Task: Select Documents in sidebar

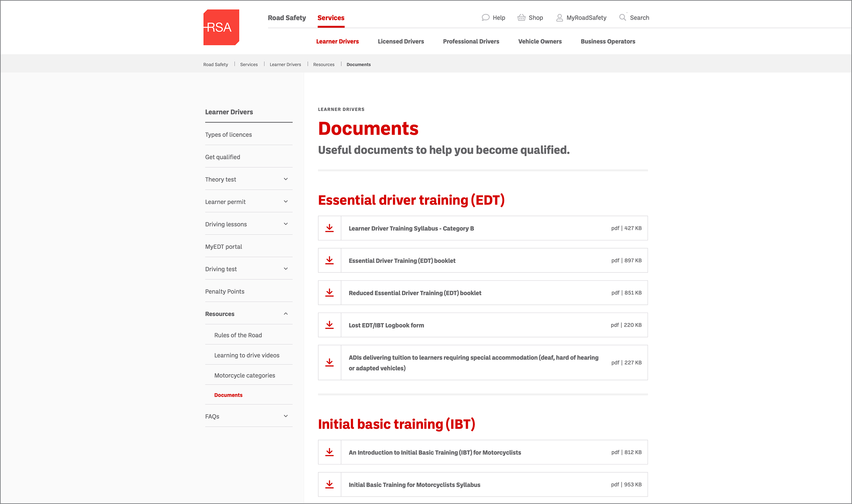Action: (x=228, y=395)
